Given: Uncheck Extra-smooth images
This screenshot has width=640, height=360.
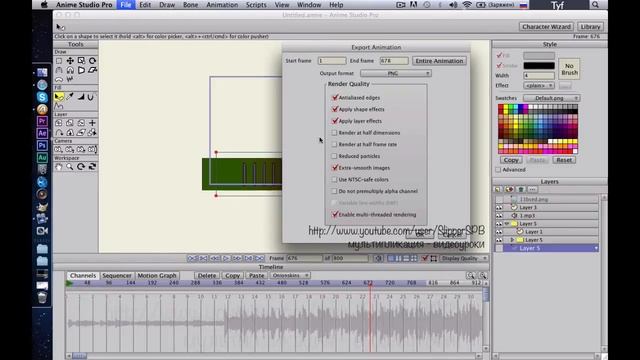Looking at the screenshot, I should pos(335,168).
